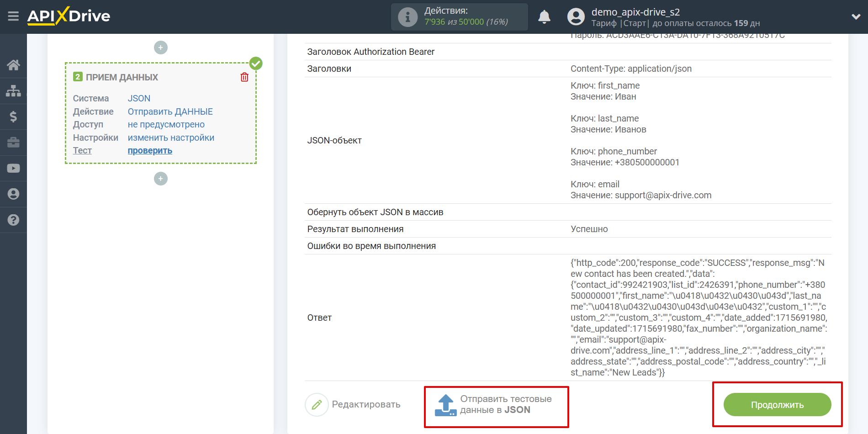Click the Редактировать edit button
868x434 pixels.
[x=353, y=404]
